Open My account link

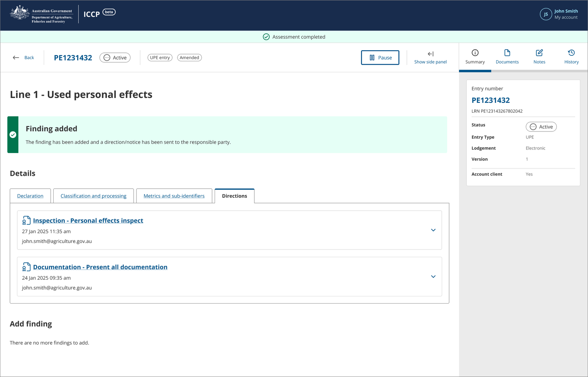(x=566, y=17)
